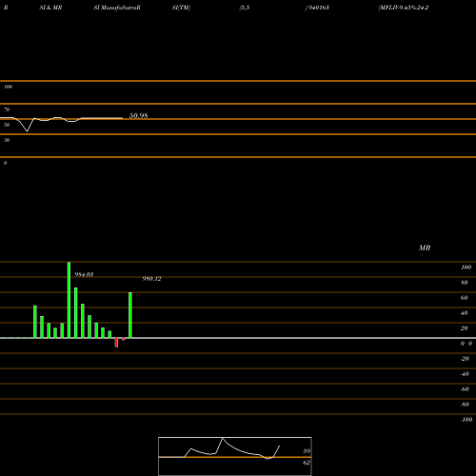
Task: Click the price label 986.12
Action: [x=151, y=279]
